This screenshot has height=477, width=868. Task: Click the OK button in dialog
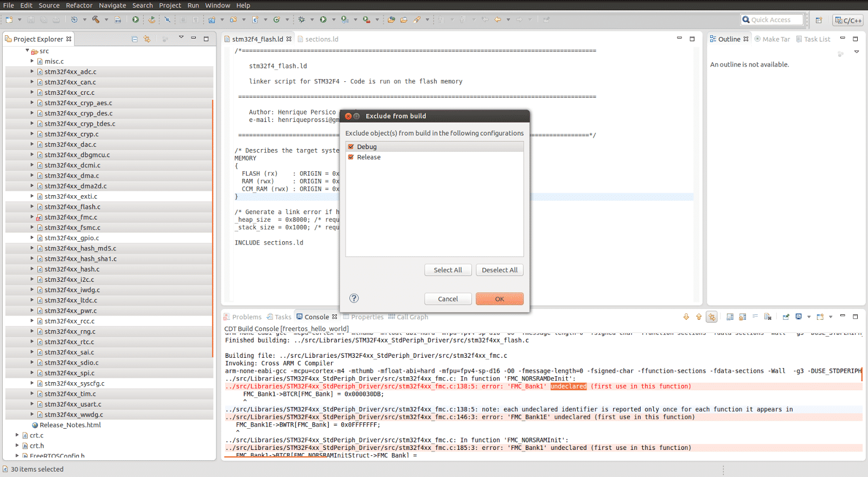tap(500, 299)
